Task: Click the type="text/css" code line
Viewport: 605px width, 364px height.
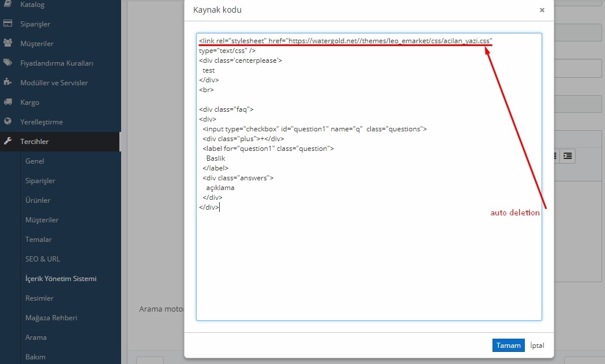Action: (x=227, y=51)
